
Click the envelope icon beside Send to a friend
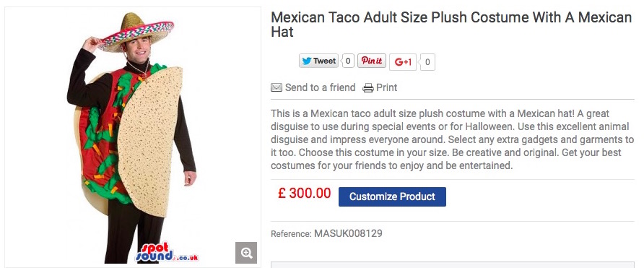click(x=277, y=87)
